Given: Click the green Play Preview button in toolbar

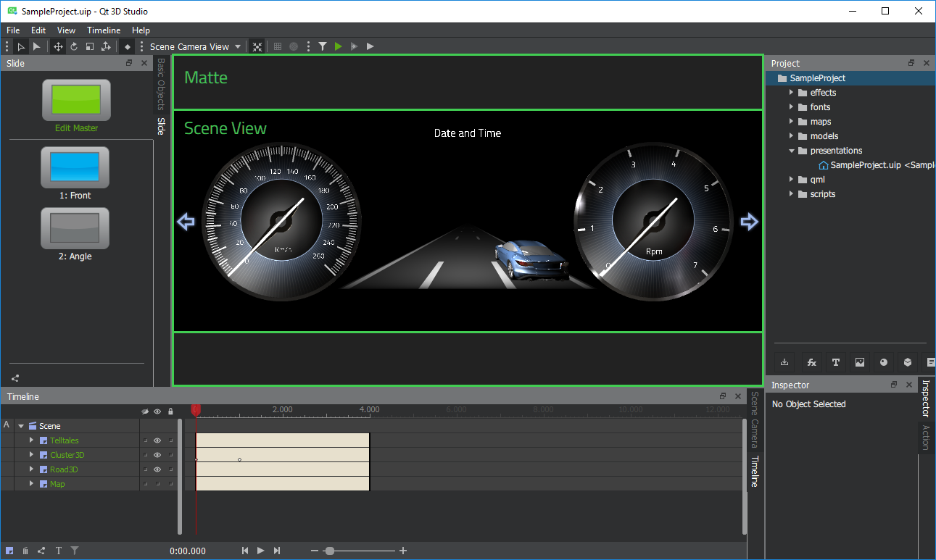Looking at the screenshot, I should tap(339, 46).
